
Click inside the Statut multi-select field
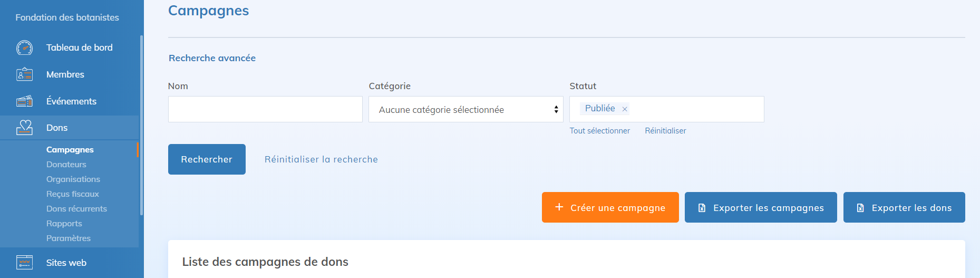[x=696, y=109]
